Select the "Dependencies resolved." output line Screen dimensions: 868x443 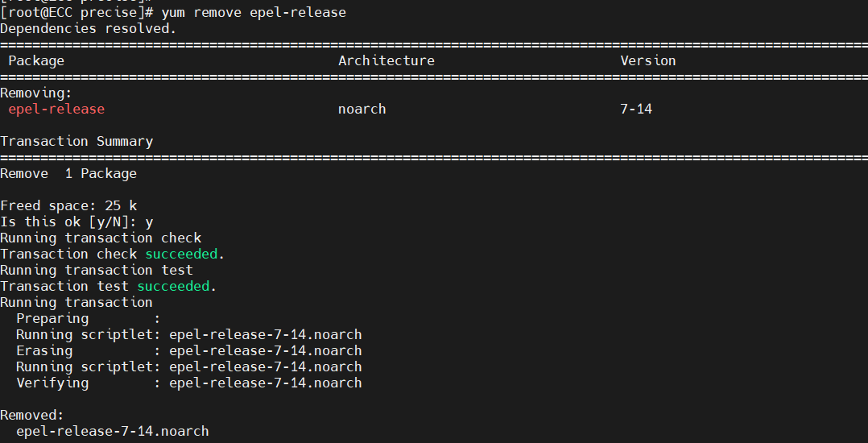(x=88, y=28)
